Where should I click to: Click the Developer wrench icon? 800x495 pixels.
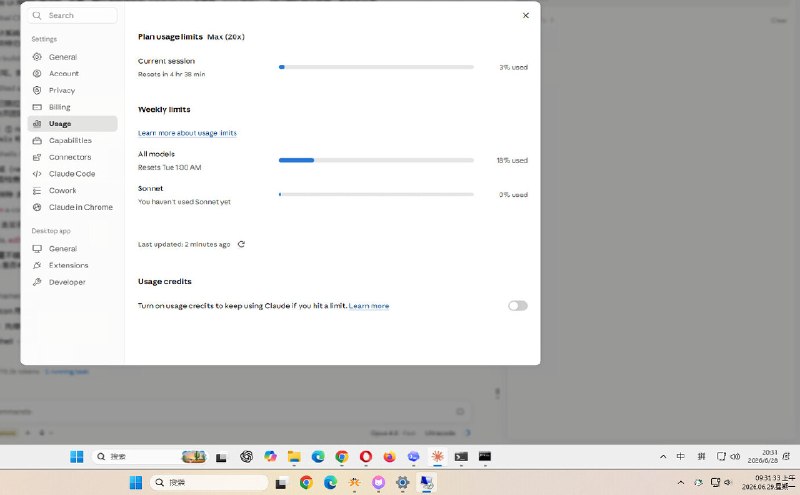(x=37, y=282)
